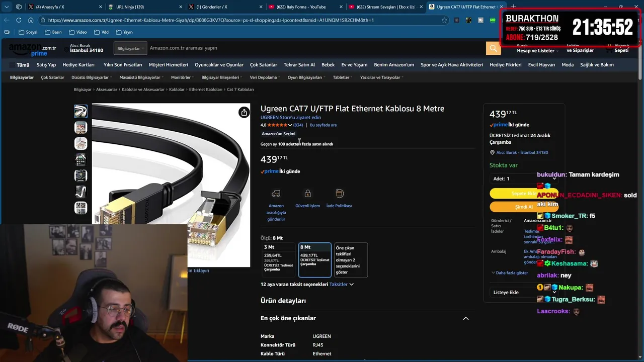The height and width of the screenshot is (362, 644).
Task: Switch to the Stream Savaşları tab
Action: [385, 7]
